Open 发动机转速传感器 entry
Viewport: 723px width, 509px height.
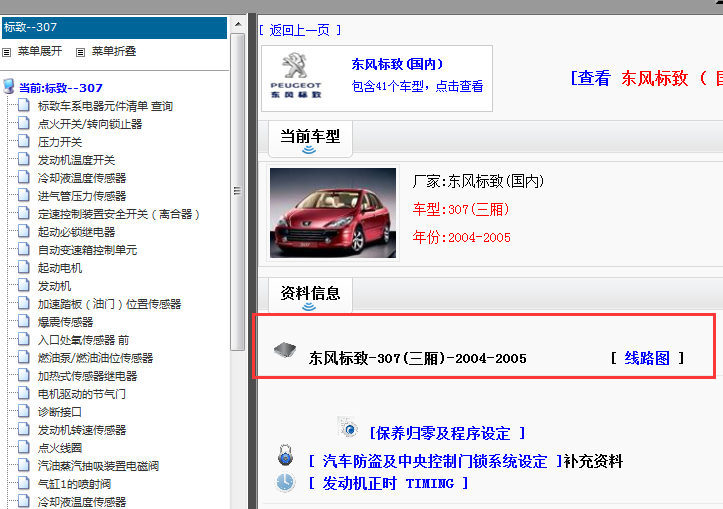(x=82, y=430)
